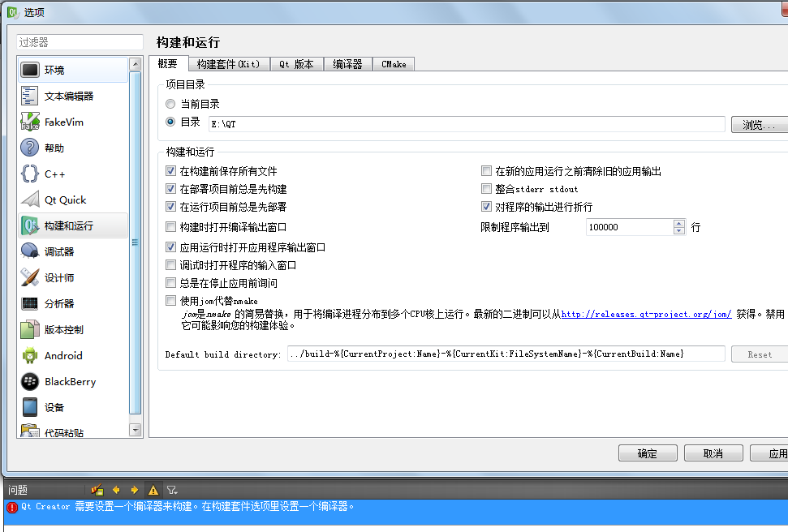Toggle 应用运行时打开应用程序输出窗口 checkbox
This screenshot has width=788, height=532.
coord(171,247)
